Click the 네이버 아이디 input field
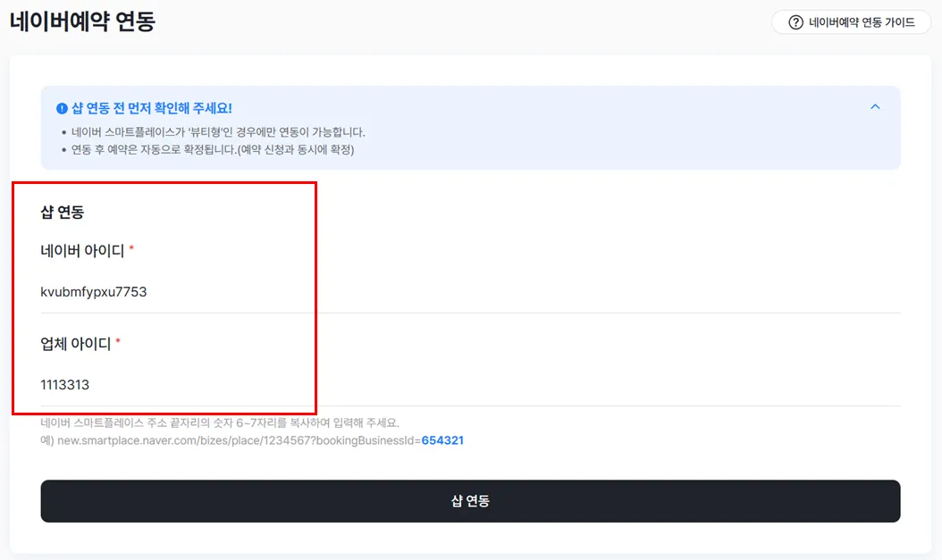This screenshot has width=942, height=560. click(x=470, y=292)
